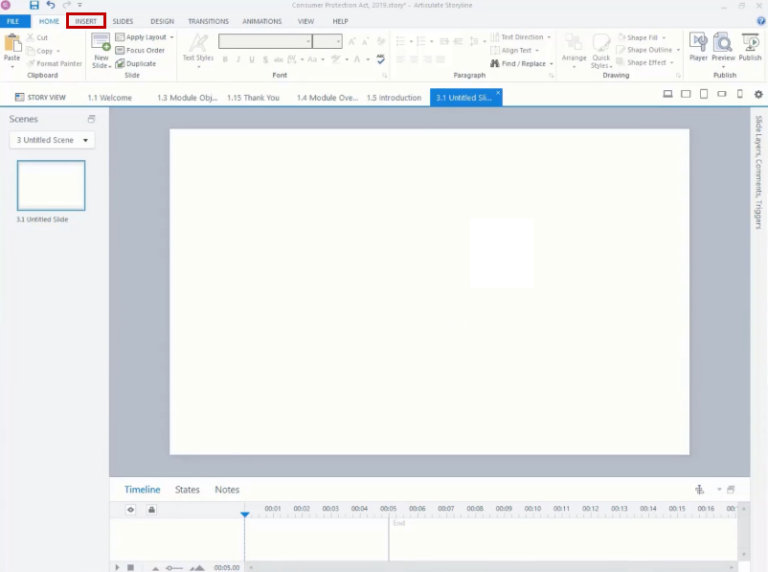Click the New Slide icon
This screenshot has width=768, height=572.
101,43
